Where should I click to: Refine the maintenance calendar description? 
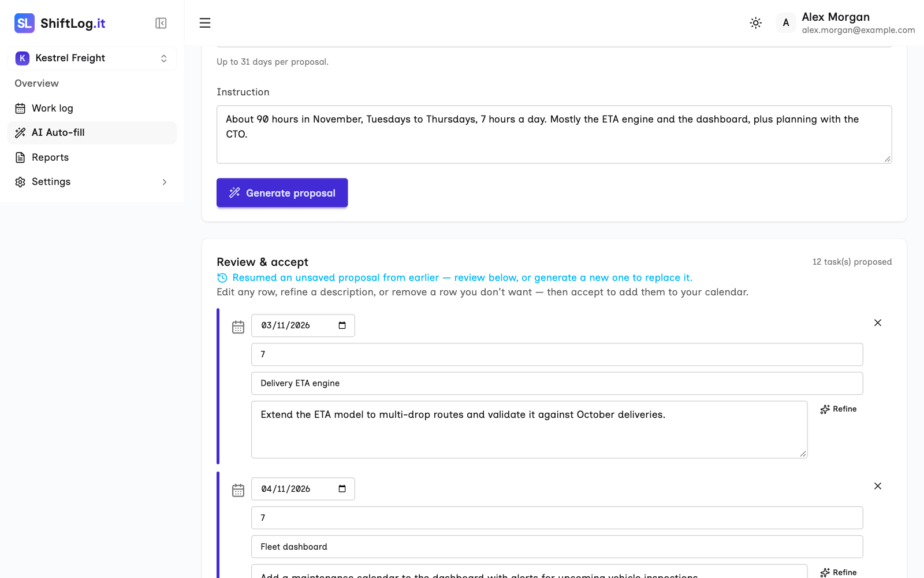point(839,572)
